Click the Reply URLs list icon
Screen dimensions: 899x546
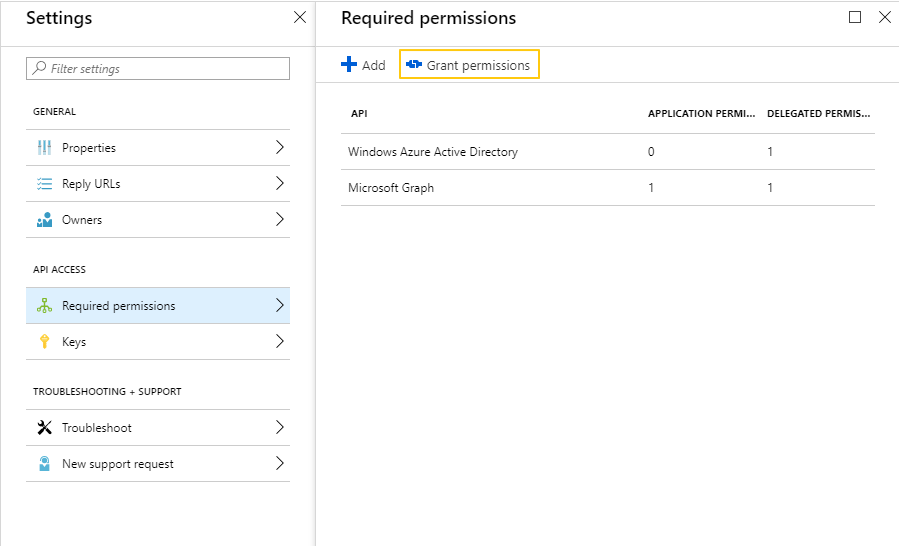44,184
